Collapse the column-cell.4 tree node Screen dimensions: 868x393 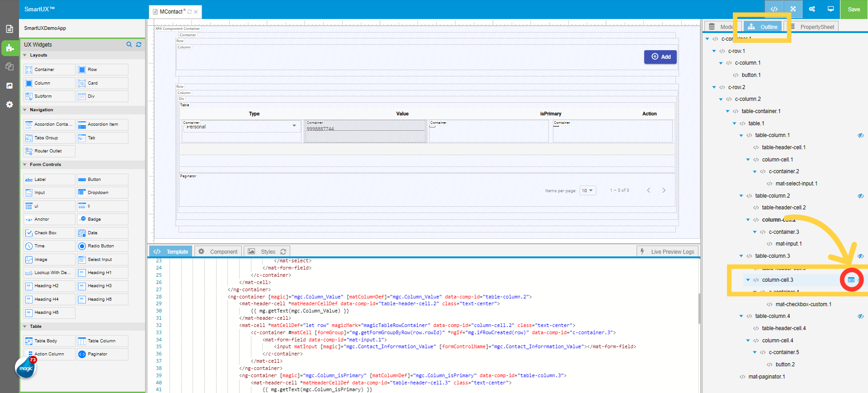(748, 341)
